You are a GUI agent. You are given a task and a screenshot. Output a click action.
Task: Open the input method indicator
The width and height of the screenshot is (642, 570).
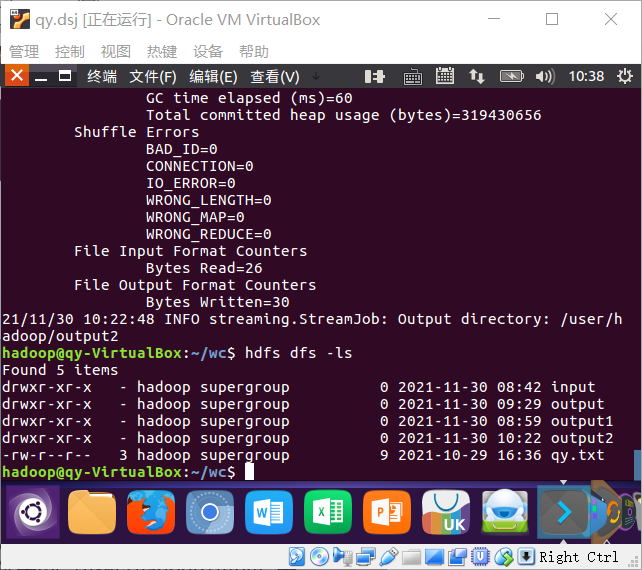coord(375,77)
